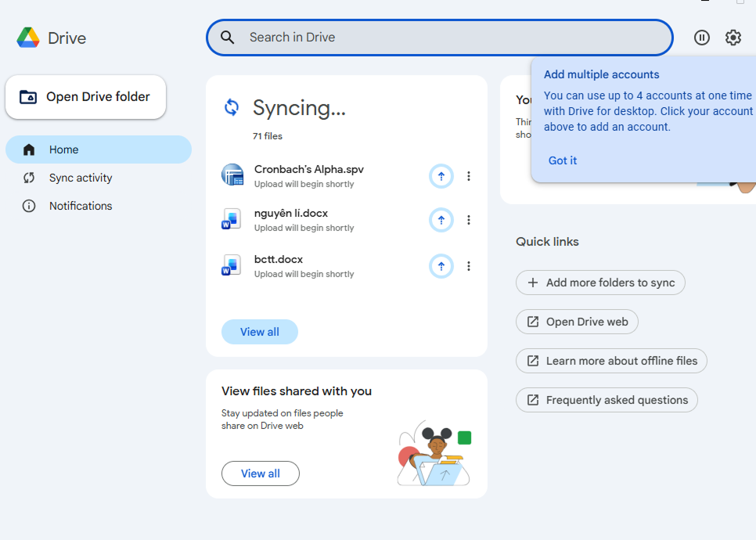Open more options for bctt.docx
This screenshot has width=756, height=540.
click(x=469, y=267)
